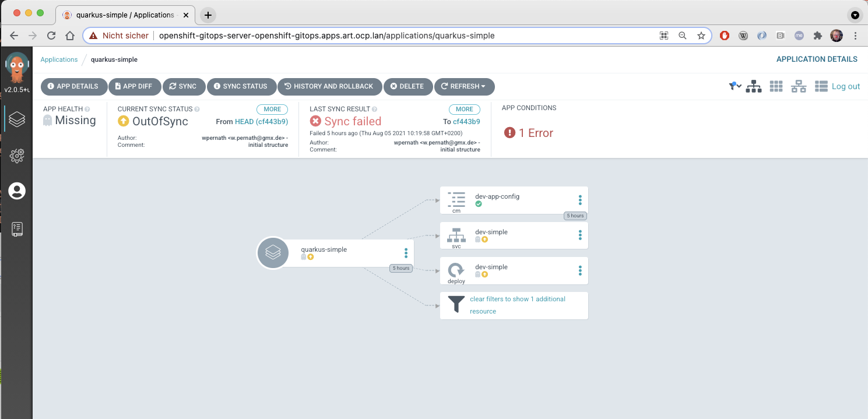
Task: Open HISTORY AND ROLLBACK
Action: point(329,86)
